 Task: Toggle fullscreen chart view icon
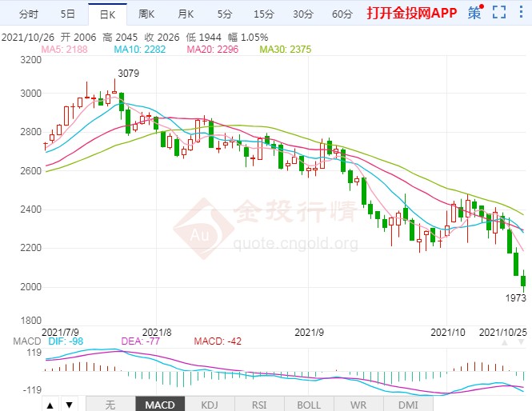pos(499,12)
